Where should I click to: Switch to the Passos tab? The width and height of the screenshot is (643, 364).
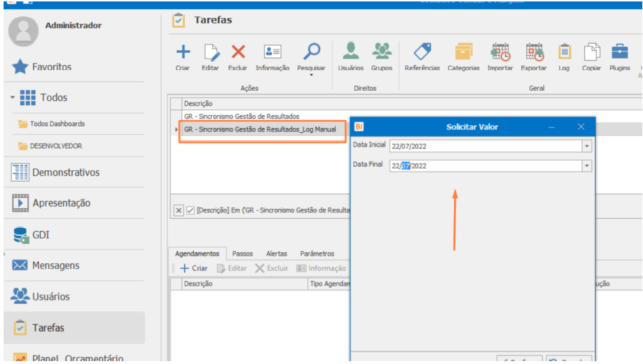tap(242, 254)
